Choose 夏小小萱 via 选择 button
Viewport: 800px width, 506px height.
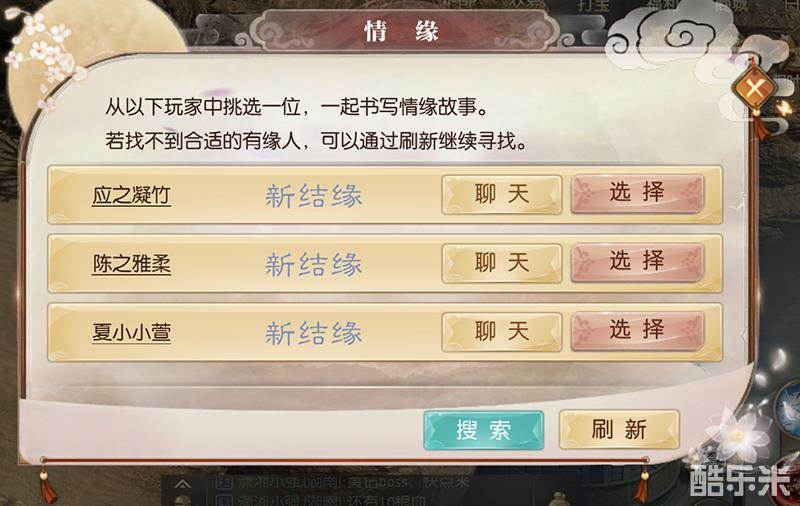[637, 332]
